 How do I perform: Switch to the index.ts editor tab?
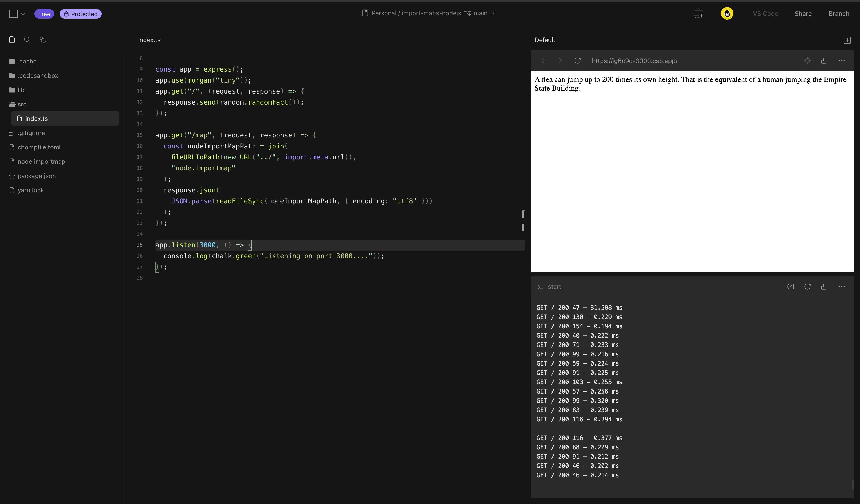click(x=149, y=40)
